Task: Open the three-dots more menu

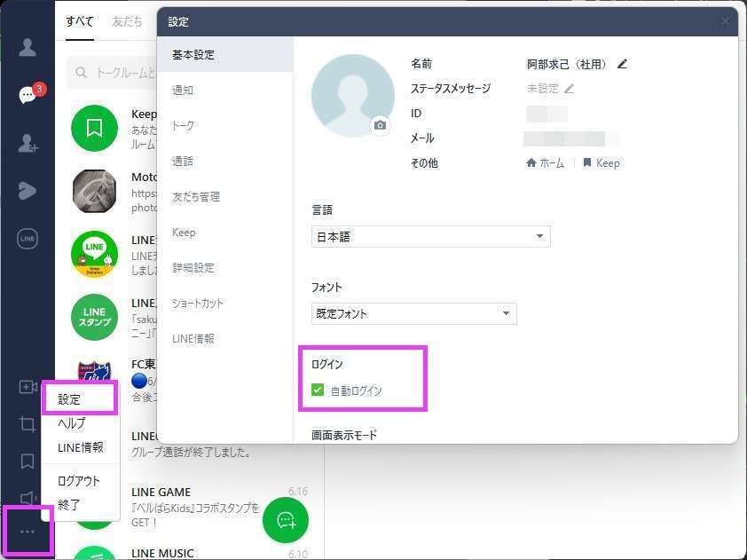Action: (x=28, y=532)
